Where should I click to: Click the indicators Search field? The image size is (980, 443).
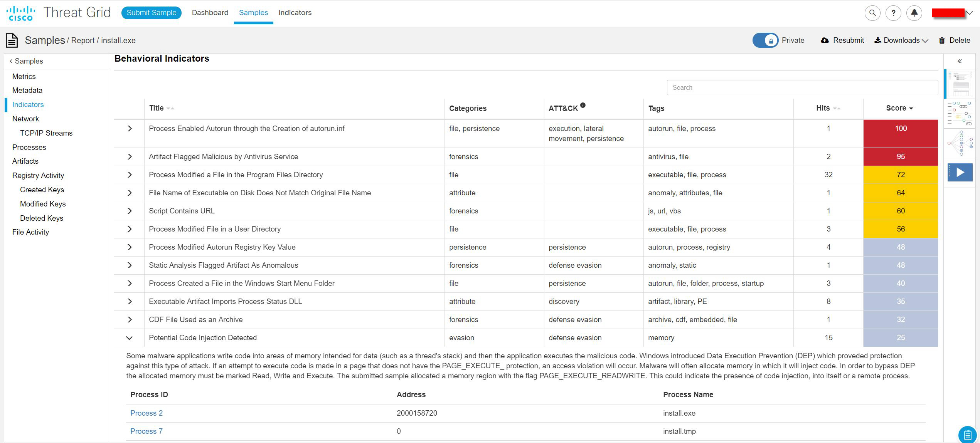click(802, 87)
